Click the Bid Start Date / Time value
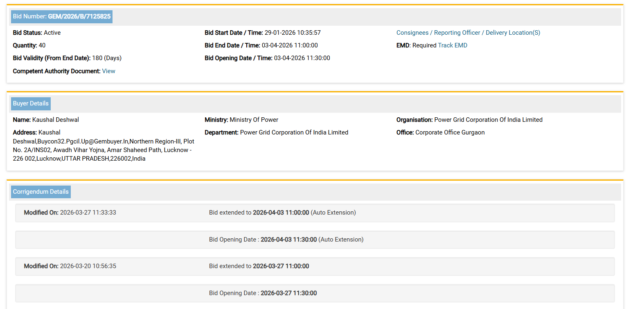The height and width of the screenshot is (309, 644). click(x=292, y=33)
